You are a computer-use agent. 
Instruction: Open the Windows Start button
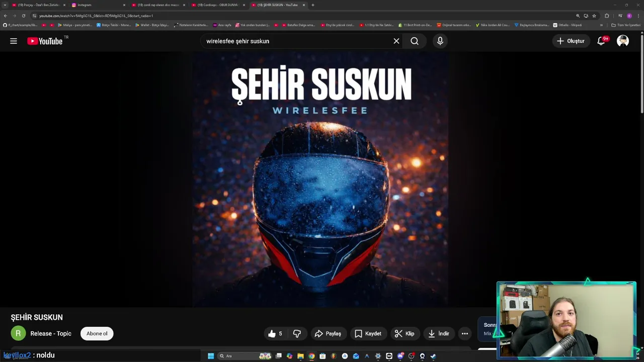click(x=211, y=356)
